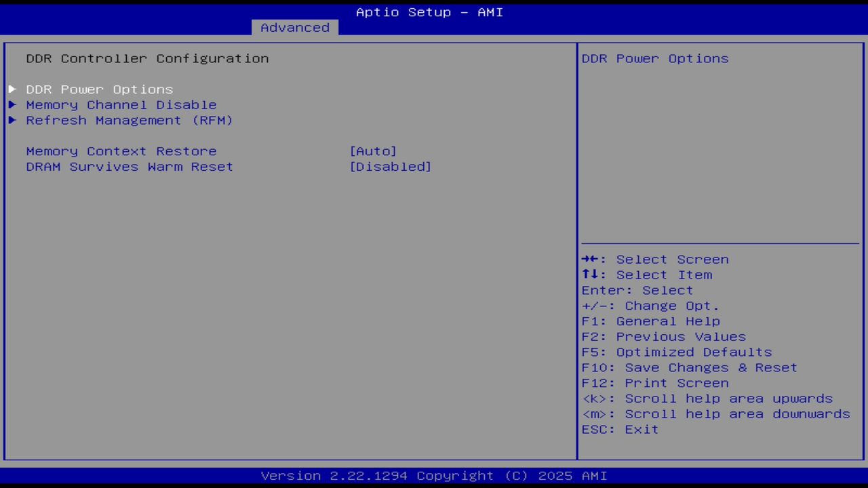The height and width of the screenshot is (488, 868).
Task: Click the Aptio Setup – AMI title bar
Action: coord(429,12)
